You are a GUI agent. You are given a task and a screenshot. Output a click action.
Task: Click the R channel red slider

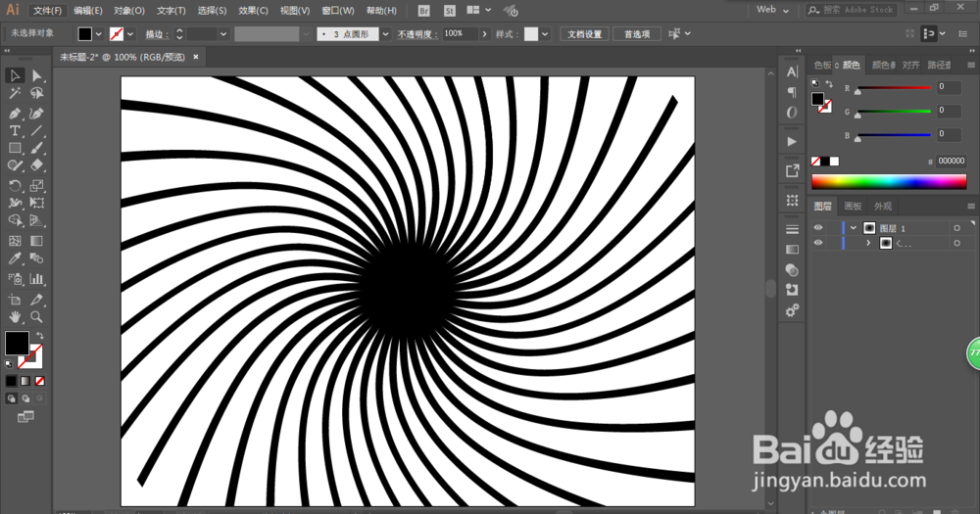pyautogui.click(x=894, y=88)
